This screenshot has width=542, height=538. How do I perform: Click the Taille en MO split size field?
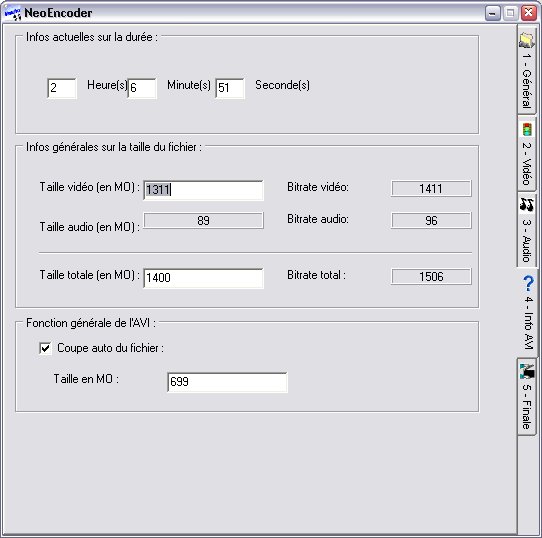point(227,382)
